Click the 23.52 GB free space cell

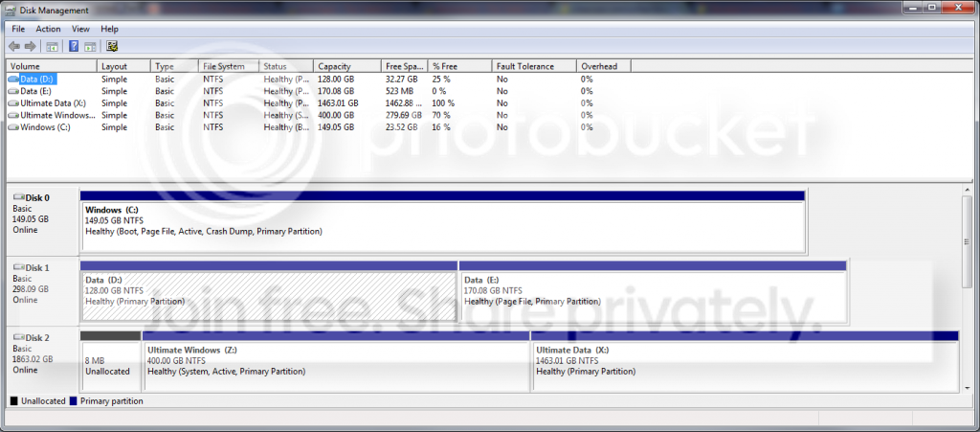[x=402, y=126]
